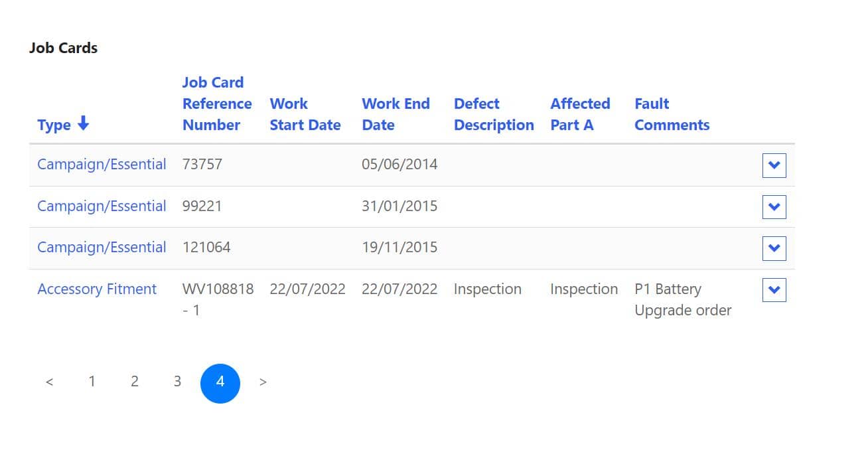The width and height of the screenshot is (868, 458).
Task: Click the Type sort arrow icon
Action: tap(83, 123)
